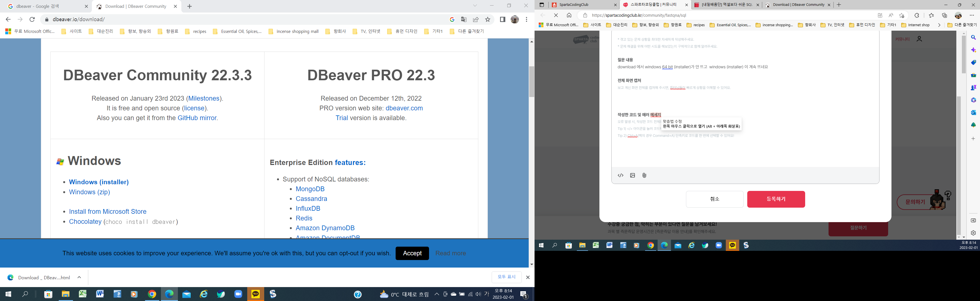This screenshot has width=980, height=301.
Task: Accept the cookie notice
Action: click(412, 253)
